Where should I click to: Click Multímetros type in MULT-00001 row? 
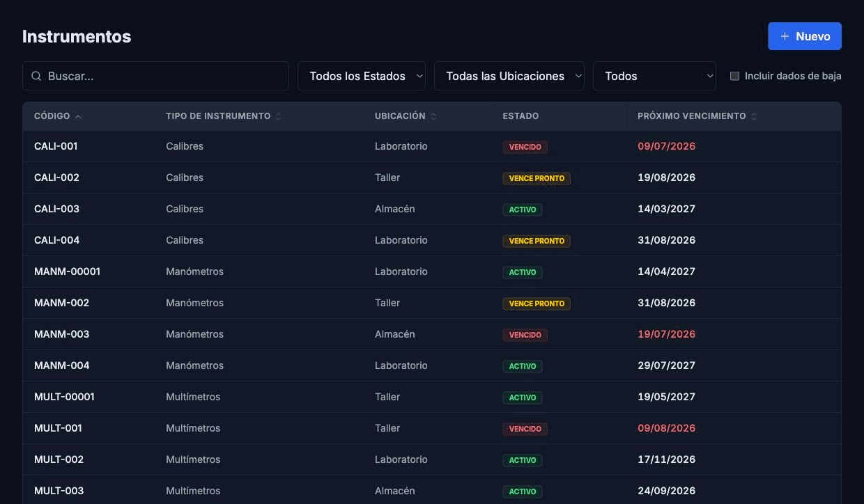tap(193, 397)
